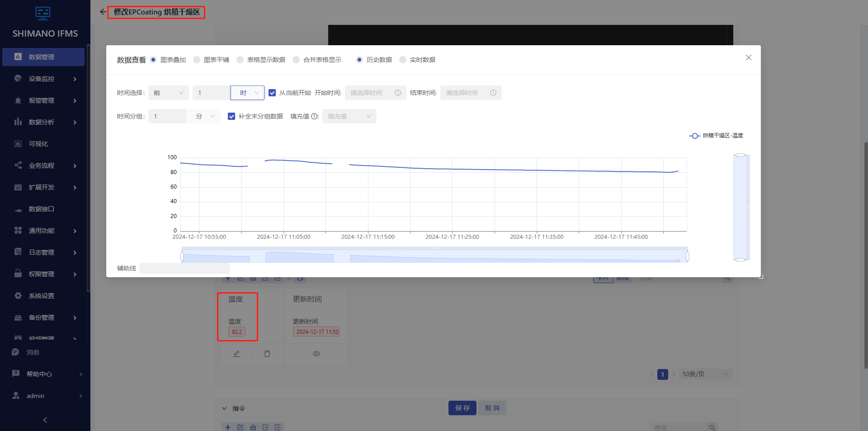This screenshot has width=868, height=431.
Task: Click the pencil edit icon under 温度 card
Action: (236, 354)
